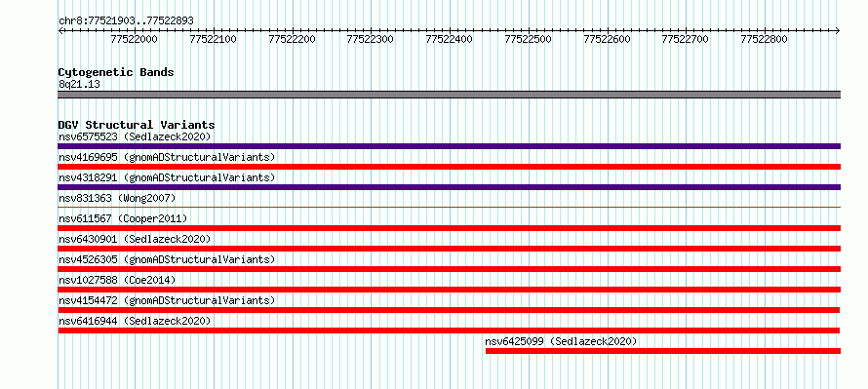
Task: Click the 77522200 ruler position label
Action: pos(292,39)
